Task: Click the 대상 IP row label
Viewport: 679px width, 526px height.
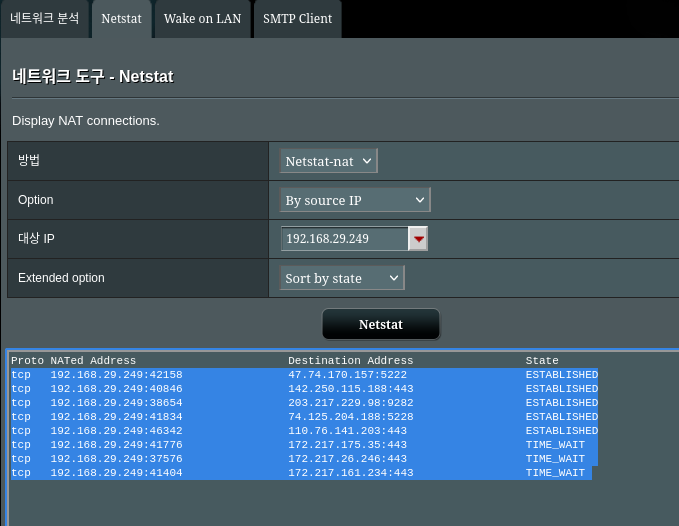Action: (x=36, y=239)
